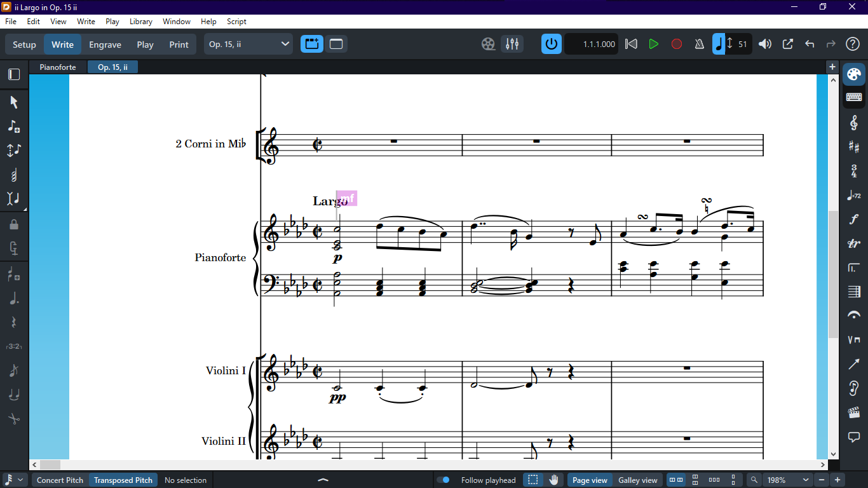The height and width of the screenshot is (488, 868).
Task: Open the Video window from the toolbar
Action: click(x=488, y=44)
